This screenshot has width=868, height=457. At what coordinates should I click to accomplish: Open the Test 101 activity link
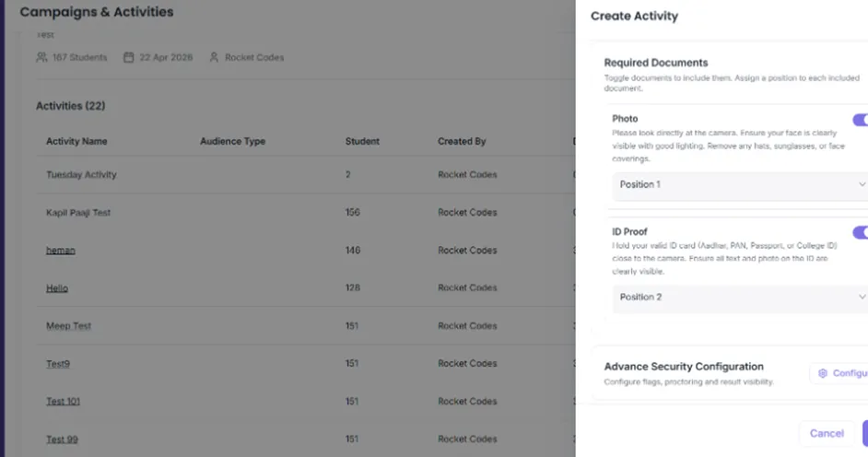pos(63,401)
